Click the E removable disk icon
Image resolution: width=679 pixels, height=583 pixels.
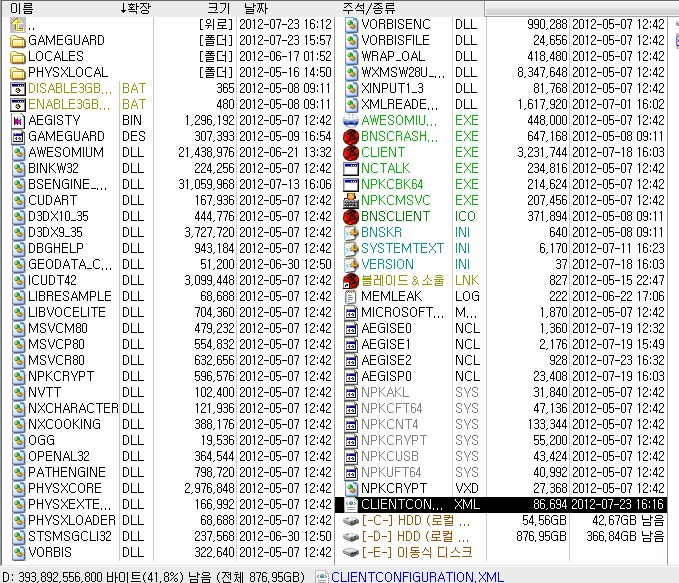point(351,553)
